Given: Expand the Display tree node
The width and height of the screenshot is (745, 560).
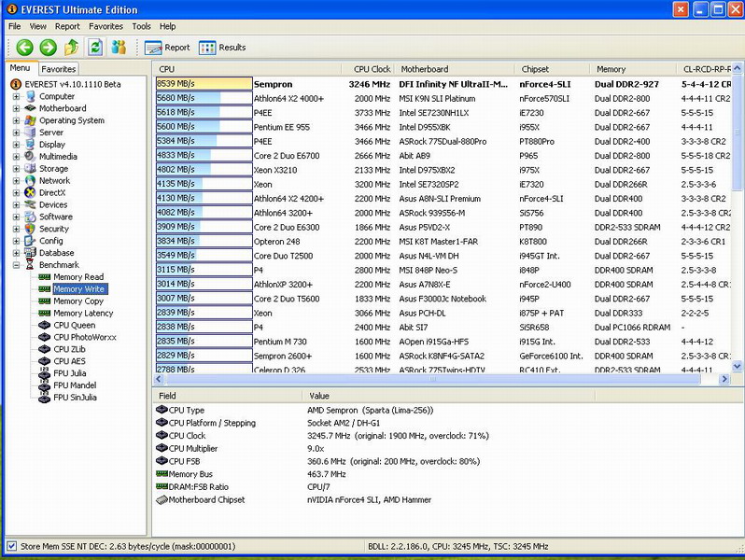Looking at the screenshot, I should click(16, 145).
